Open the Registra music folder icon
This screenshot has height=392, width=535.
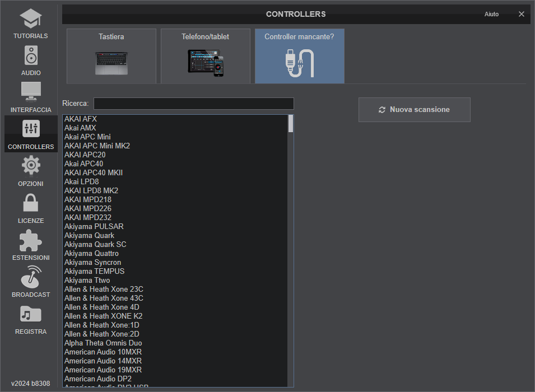tap(31, 314)
